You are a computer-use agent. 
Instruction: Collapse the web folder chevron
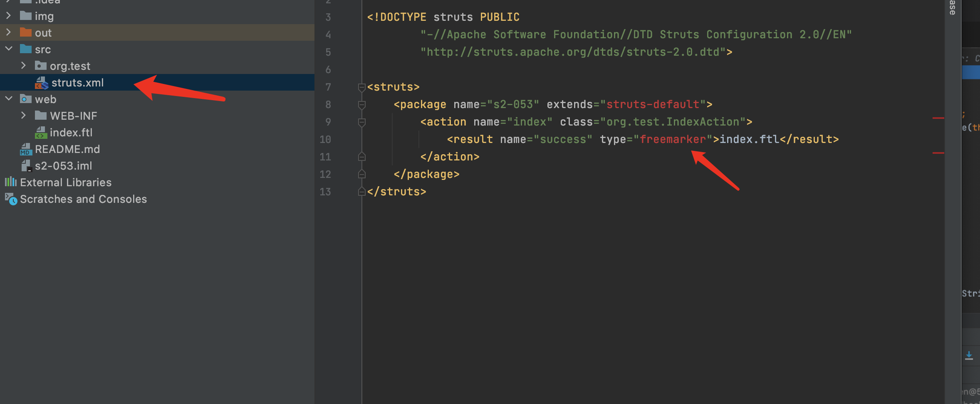(x=8, y=99)
